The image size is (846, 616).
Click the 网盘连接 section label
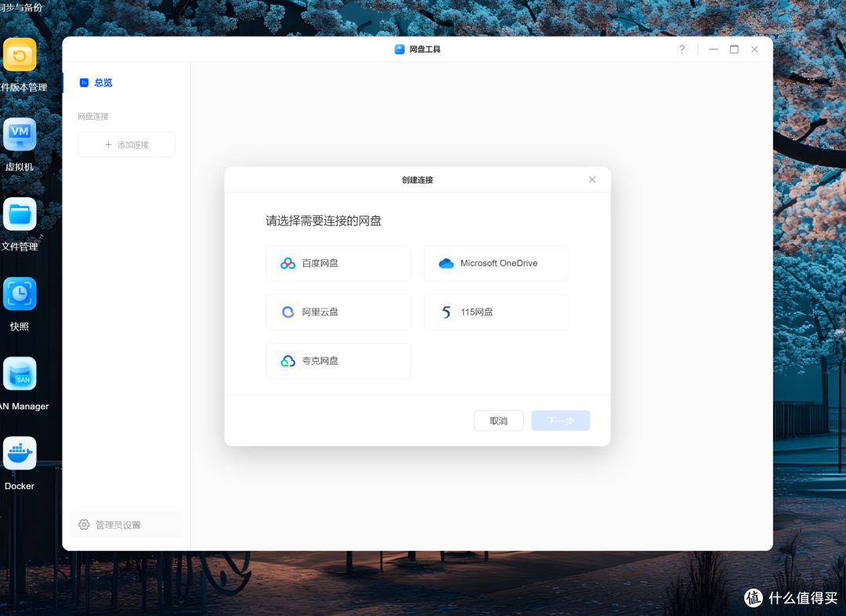(x=92, y=116)
